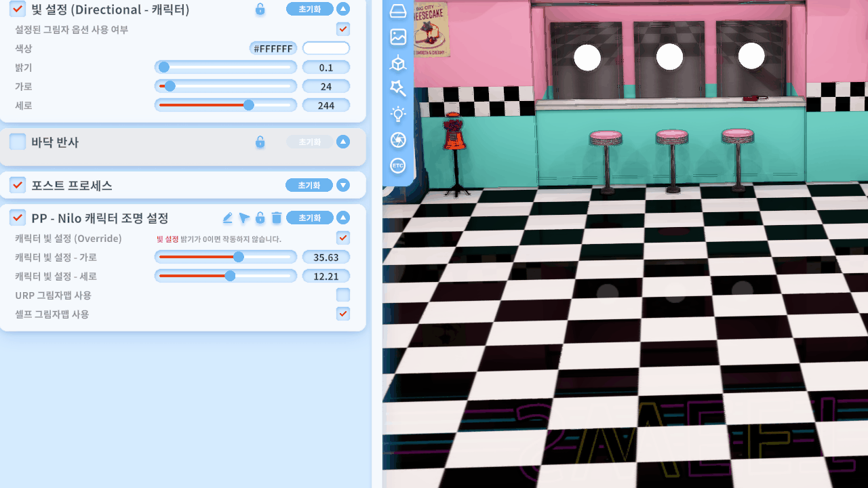
Task: Click the arrow pointer icon for PP - Nilo
Action: [244, 218]
